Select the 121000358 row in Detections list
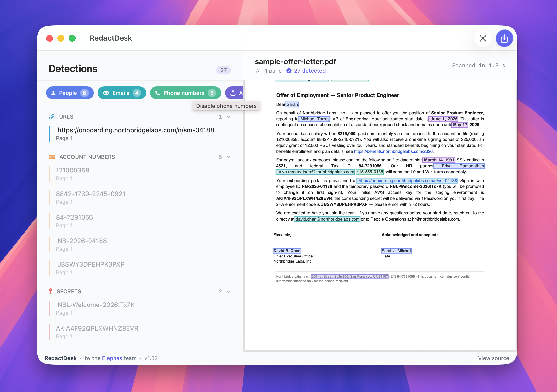The height and width of the screenshot is (392, 557). pos(140,174)
